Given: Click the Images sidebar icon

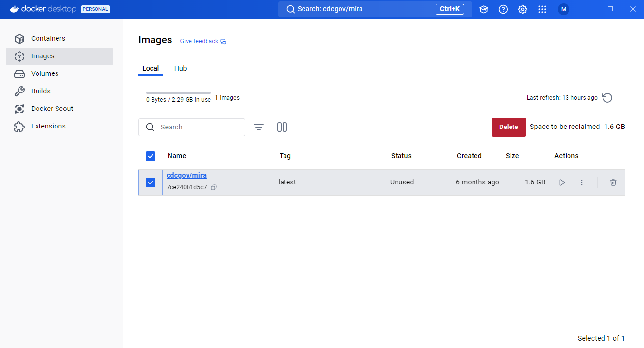Looking at the screenshot, I should click(x=19, y=56).
